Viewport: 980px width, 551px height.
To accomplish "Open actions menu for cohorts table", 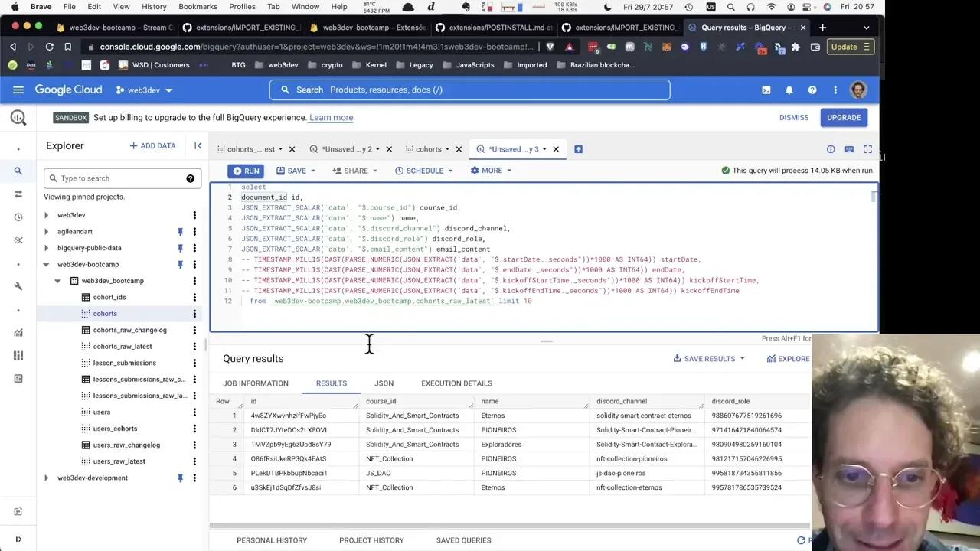I will [x=194, y=314].
